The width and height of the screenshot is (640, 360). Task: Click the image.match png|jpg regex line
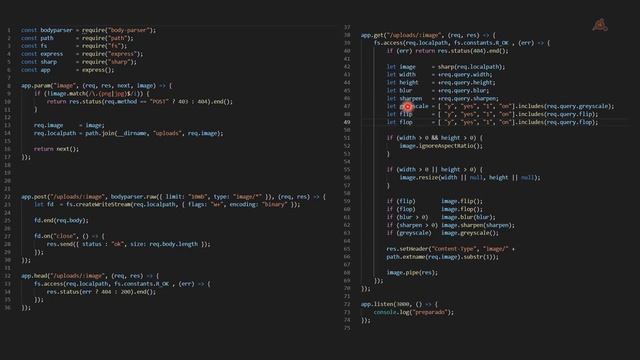[x=92, y=93]
